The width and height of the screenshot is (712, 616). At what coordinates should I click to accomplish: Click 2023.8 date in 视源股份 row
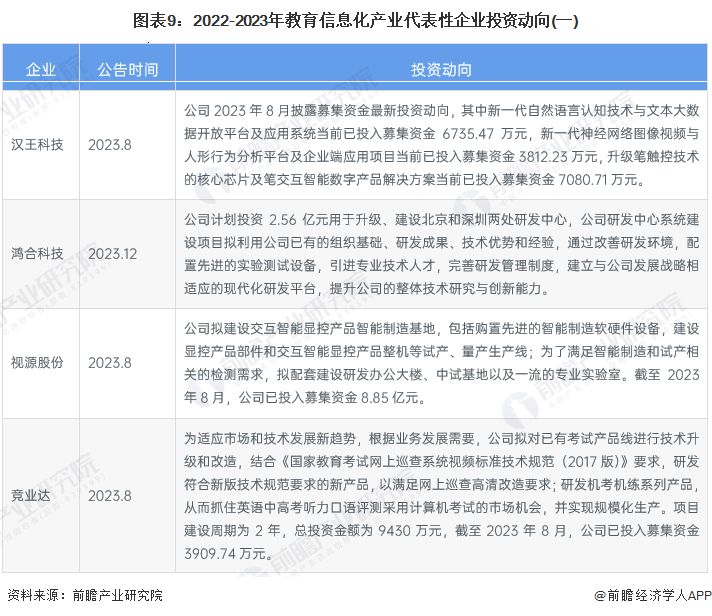point(109,363)
